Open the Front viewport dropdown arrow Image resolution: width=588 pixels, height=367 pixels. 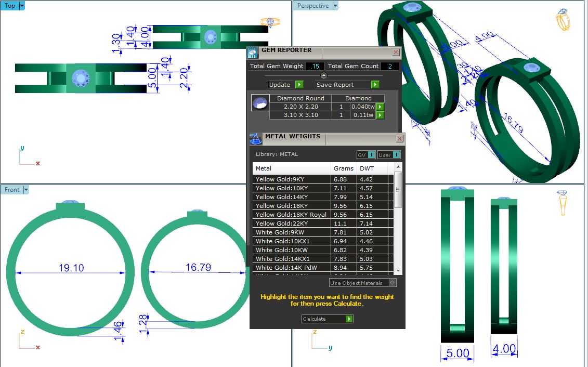point(26,190)
